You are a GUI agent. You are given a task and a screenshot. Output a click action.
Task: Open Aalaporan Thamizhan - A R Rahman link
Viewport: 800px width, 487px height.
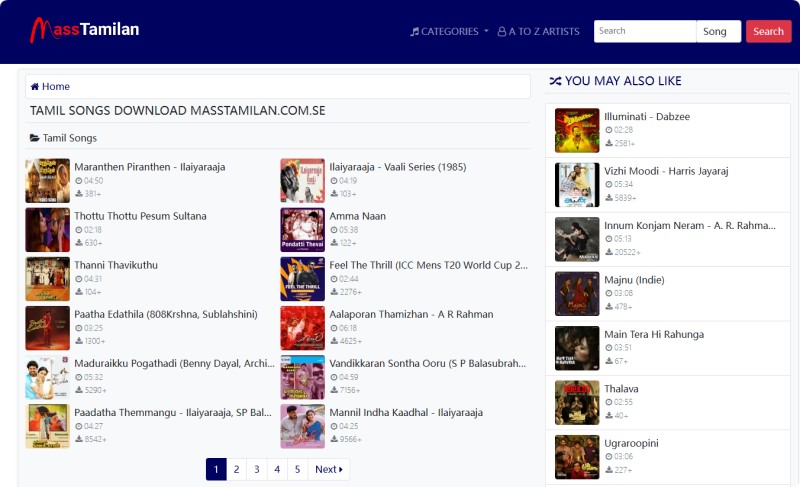point(411,314)
